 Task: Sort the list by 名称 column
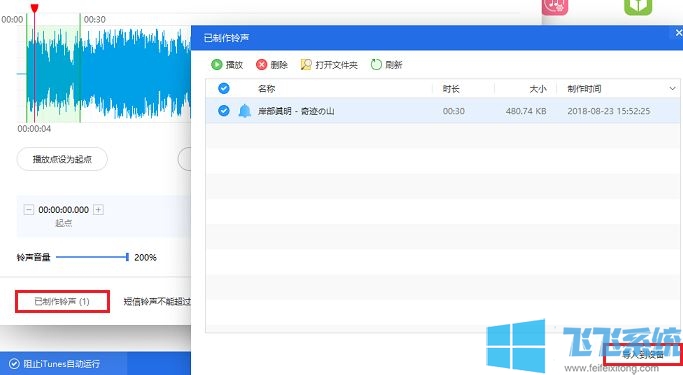[267, 89]
